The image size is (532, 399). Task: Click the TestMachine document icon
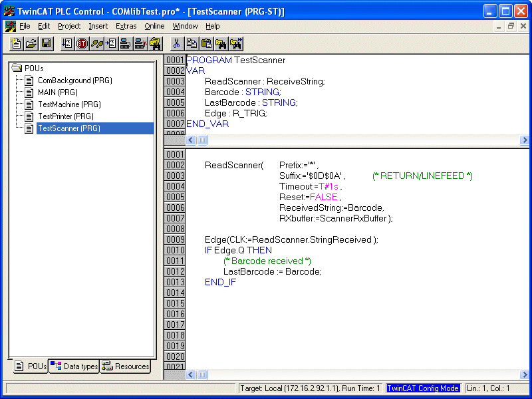tap(29, 104)
